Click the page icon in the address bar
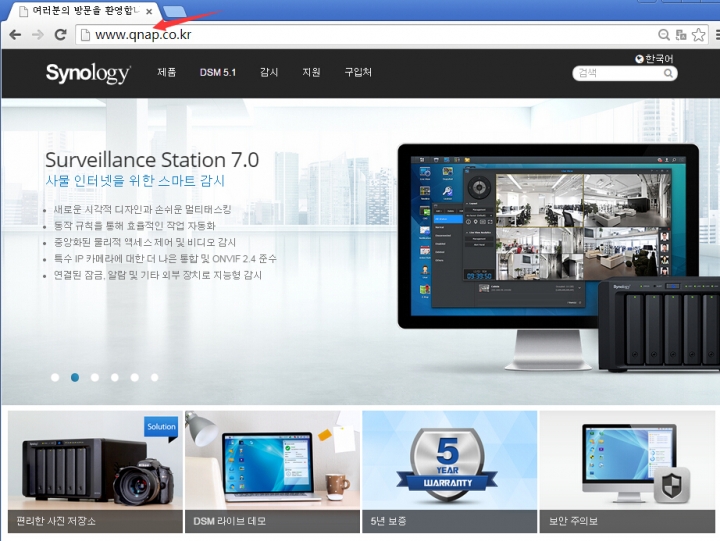Image resolution: width=720 pixels, height=541 pixels. pos(85,35)
